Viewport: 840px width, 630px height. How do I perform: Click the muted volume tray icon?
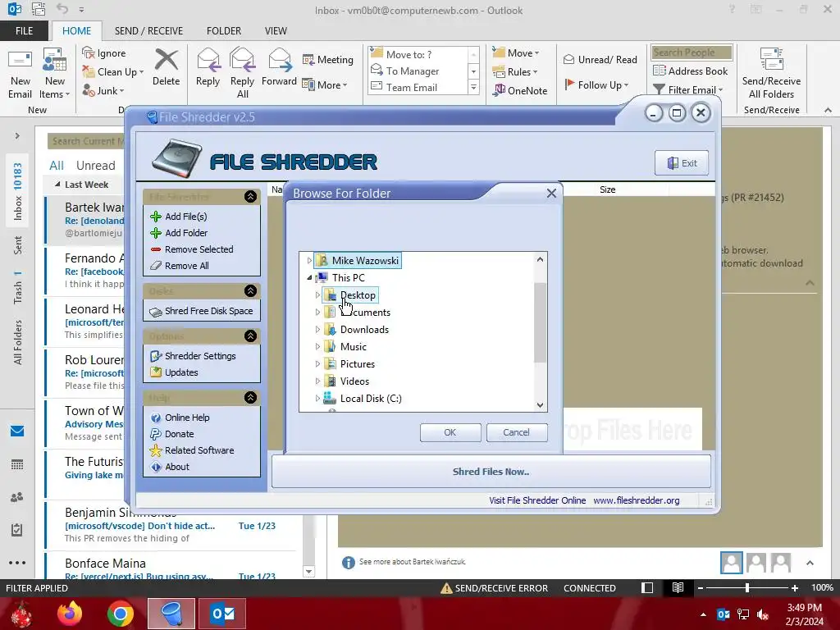click(763, 614)
